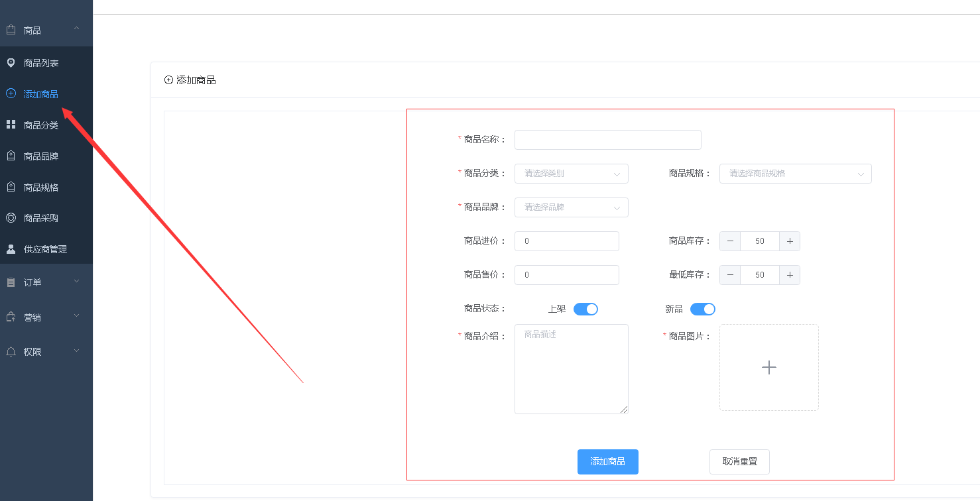The height and width of the screenshot is (501, 980).
Task: Open the 请选择商品规格 dropdown
Action: (795, 174)
